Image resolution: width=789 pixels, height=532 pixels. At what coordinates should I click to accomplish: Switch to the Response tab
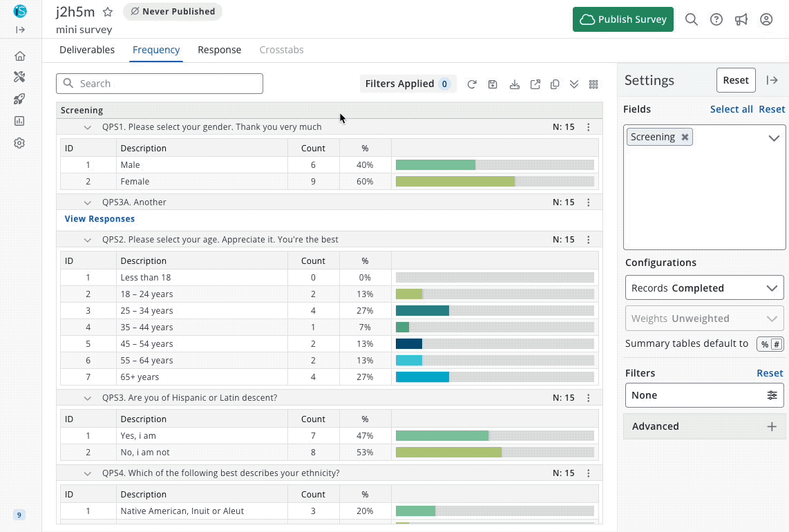tap(219, 50)
